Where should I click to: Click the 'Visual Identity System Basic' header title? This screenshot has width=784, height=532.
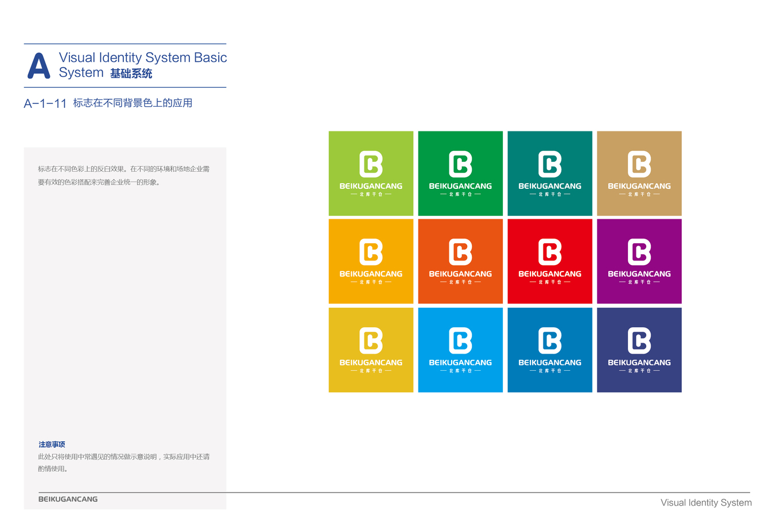pos(143,58)
